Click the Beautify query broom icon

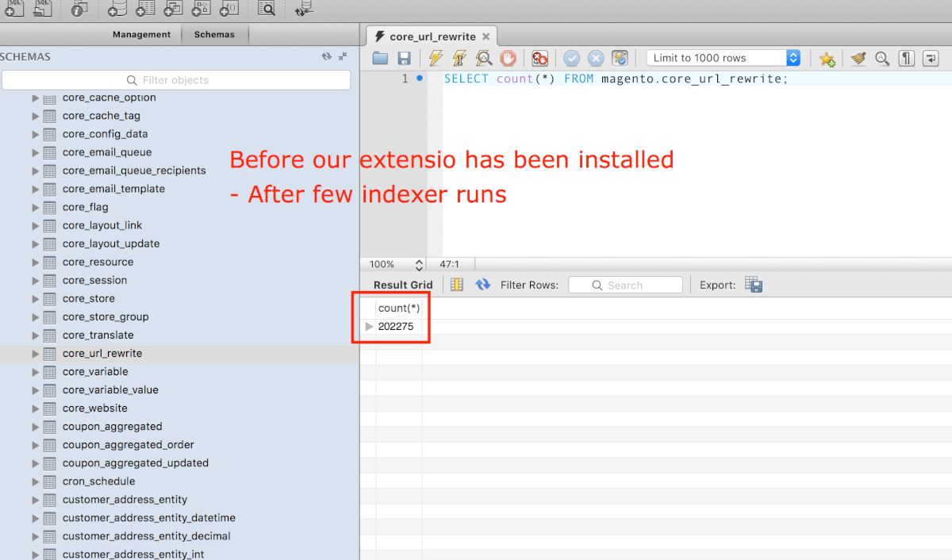pyautogui.click(x=858, y=58)
